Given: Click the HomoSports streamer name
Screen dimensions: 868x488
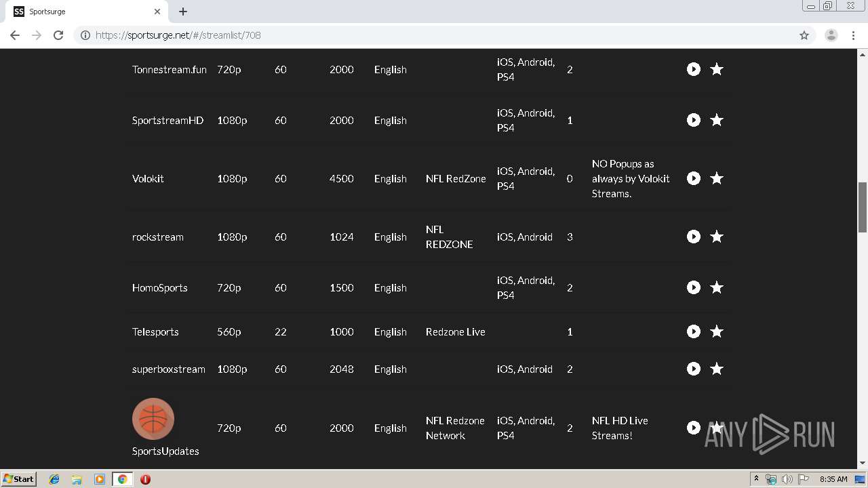Looking at the screenshot, I should click(159, 287).
